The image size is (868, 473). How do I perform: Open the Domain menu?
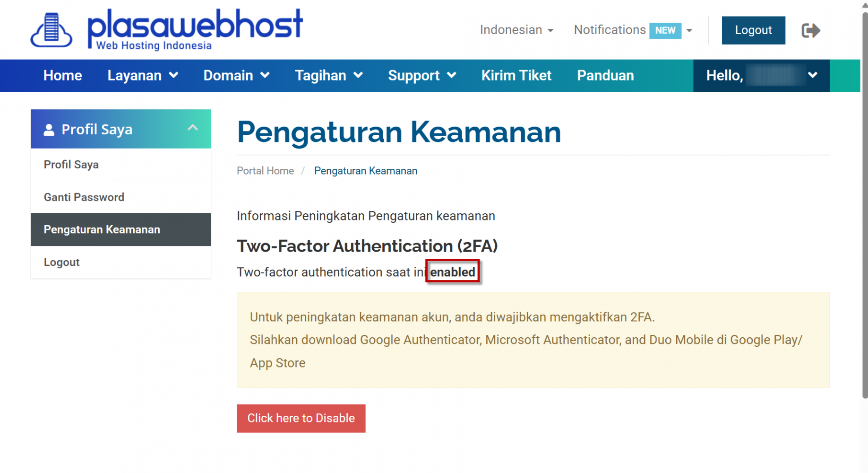[236, 76]
